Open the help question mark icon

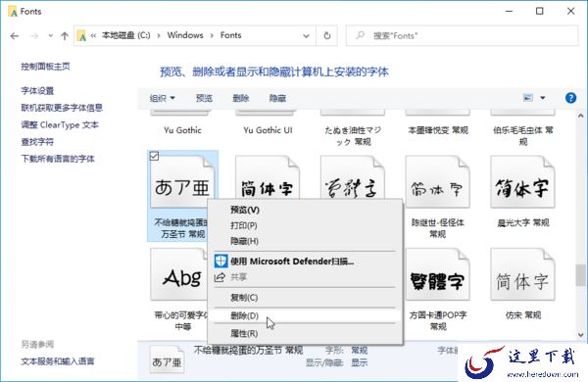pyautogui.click(x=570, y=98)
